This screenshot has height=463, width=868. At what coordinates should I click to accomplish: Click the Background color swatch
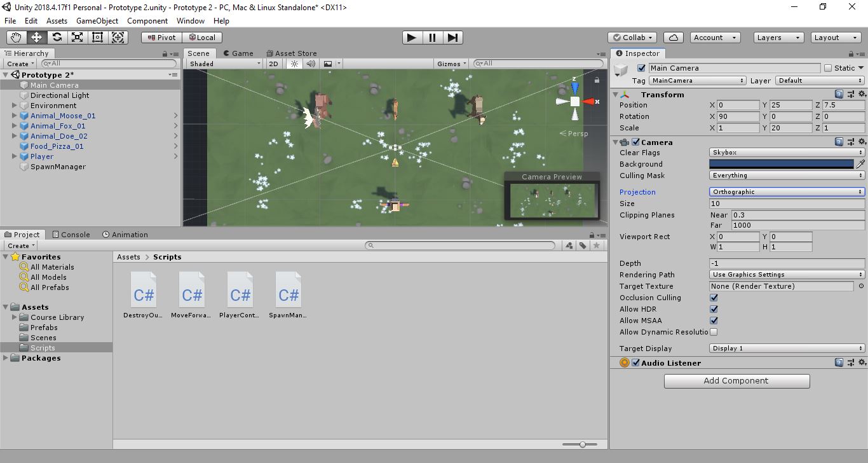point(782,164)
